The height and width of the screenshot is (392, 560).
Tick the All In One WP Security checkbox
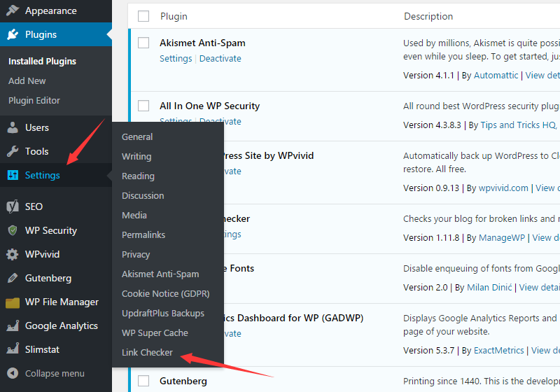(x=143, y=106)
